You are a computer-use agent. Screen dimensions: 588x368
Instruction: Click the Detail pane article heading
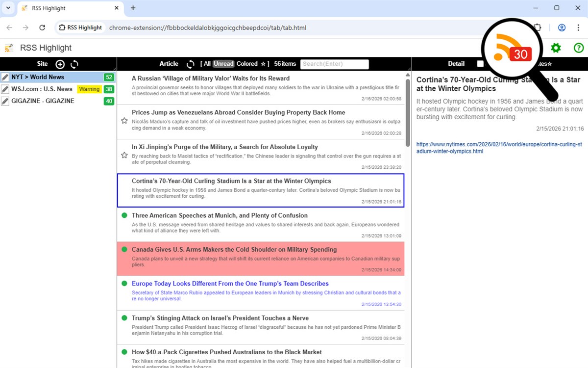pos(499,84)
